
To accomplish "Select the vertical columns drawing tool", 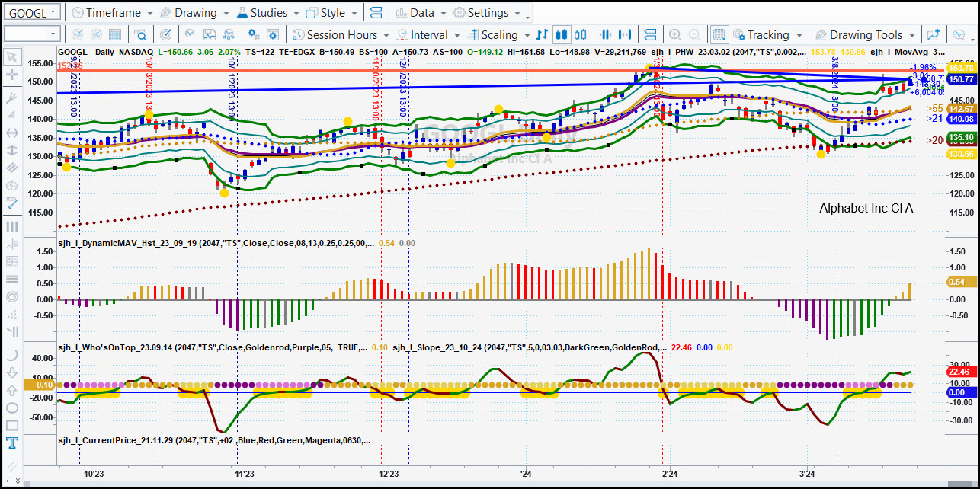I will click(x=11, y=226).
